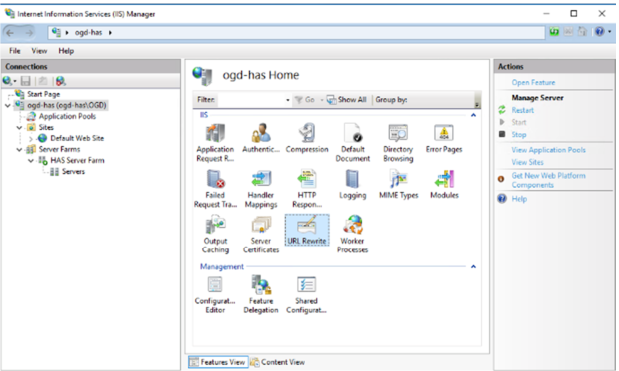This screenshot has height=371, width=619.
Task: Open the Configuration Editor icon
Action: point(215,294)
